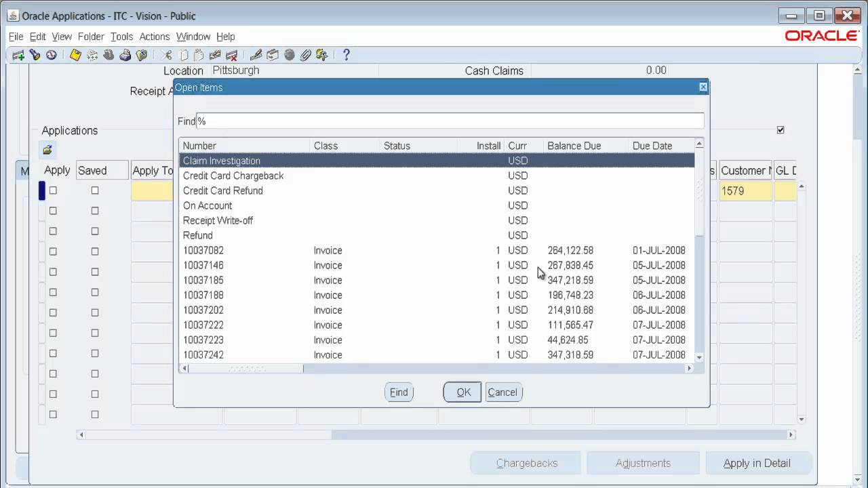868x488 pixels.
Task: Click the Attachments paperclip icon
Action: pyautogui.click(x=305, y=56)
